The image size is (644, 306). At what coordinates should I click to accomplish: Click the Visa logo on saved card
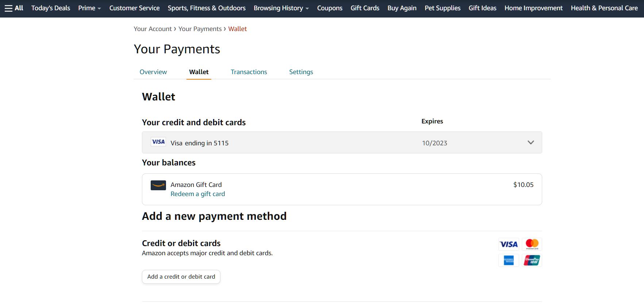(x=158, y=142)
